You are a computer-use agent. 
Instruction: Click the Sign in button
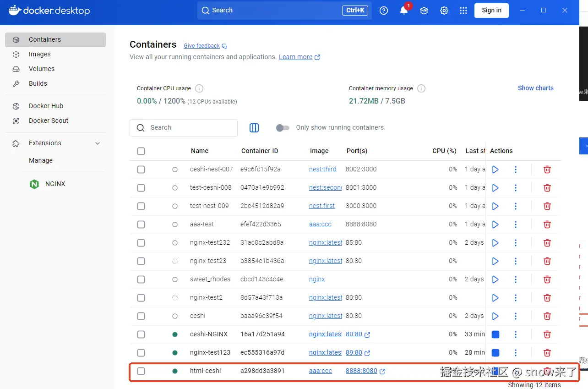(491, 11)
